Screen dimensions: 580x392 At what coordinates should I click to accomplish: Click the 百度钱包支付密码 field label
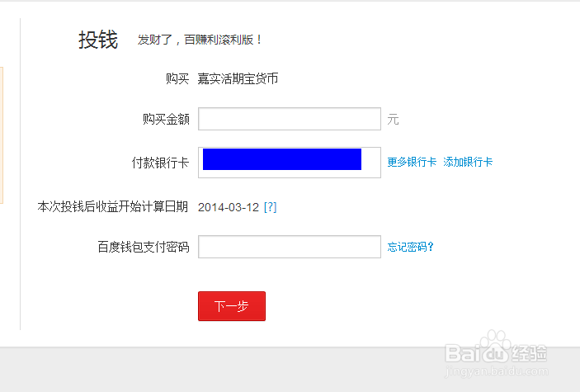click(144, 247)
